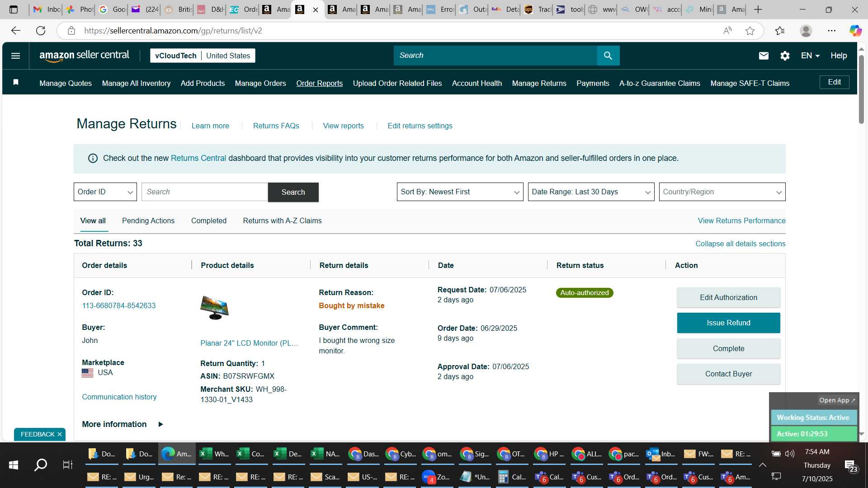Open the hamburger navigation menu
Viewport: 868px width, 488px height.
[15, 56]
